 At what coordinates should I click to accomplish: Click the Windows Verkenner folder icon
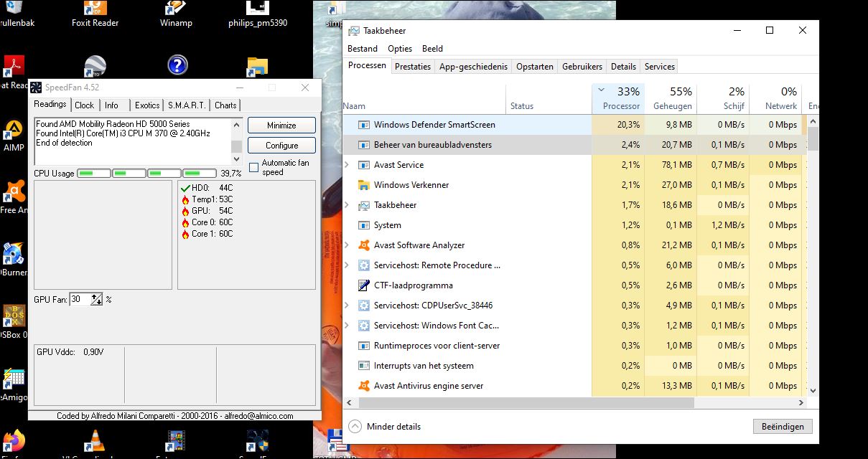click(x=363, y=185)
